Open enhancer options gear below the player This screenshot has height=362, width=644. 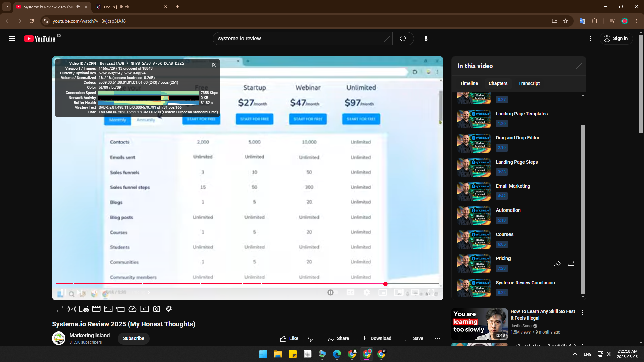pyautogui.click(x=169, y=309)
